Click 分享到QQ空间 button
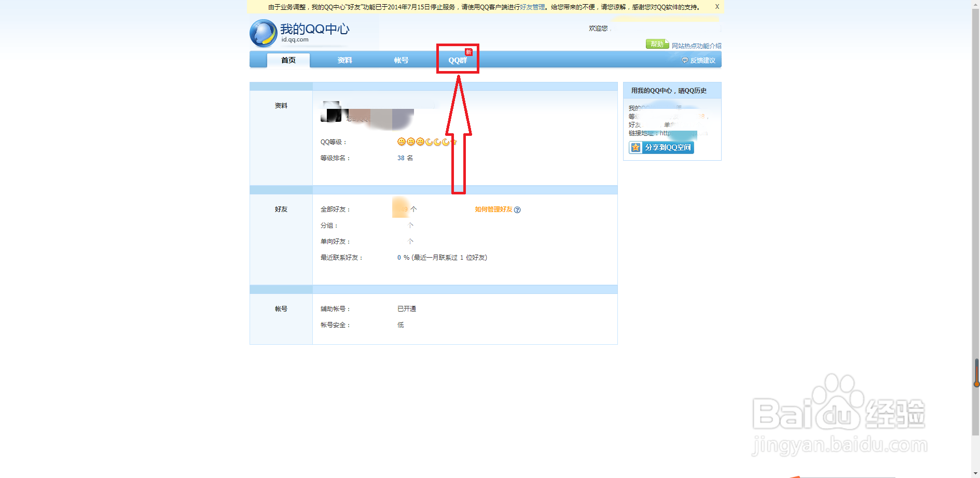This screenshot has height=478, width=980. (661, 147)
